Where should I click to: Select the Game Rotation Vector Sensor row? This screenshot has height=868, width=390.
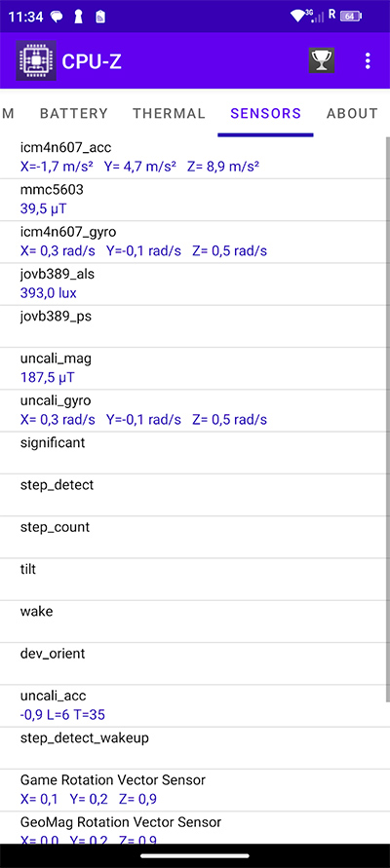[x=192, y=789]
